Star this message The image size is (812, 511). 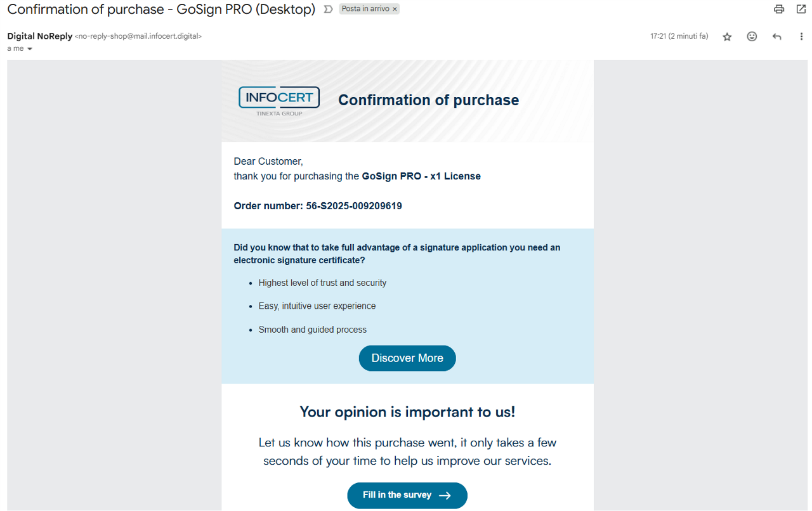click(727, 37)
